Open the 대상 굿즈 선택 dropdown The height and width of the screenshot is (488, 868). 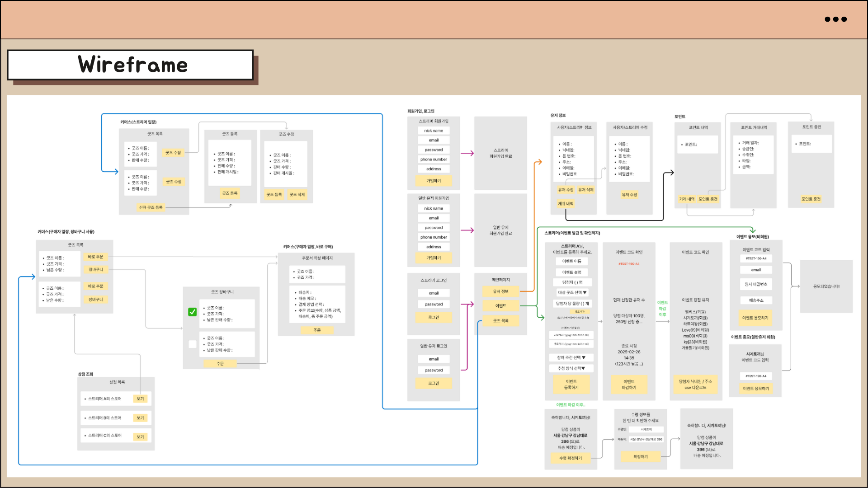[x=572, y=293]
